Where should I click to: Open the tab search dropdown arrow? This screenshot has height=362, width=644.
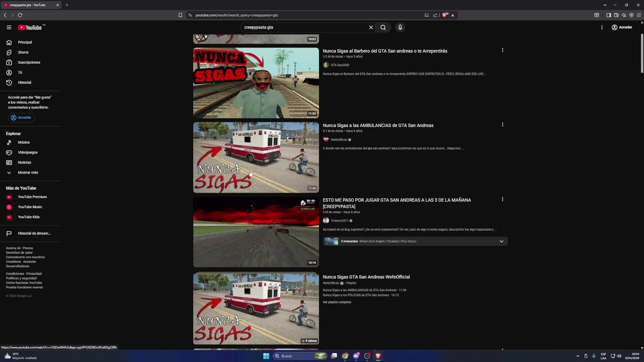click(x=605, y=5)
